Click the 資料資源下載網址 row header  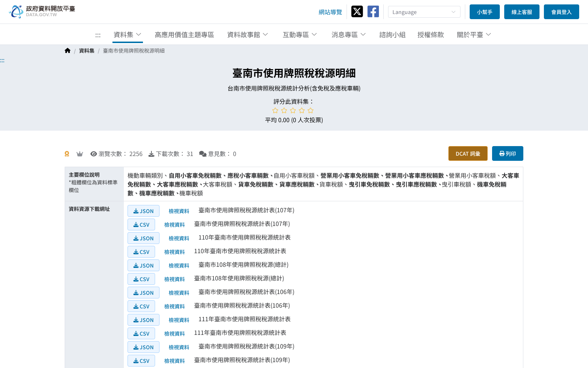[94, 284]
